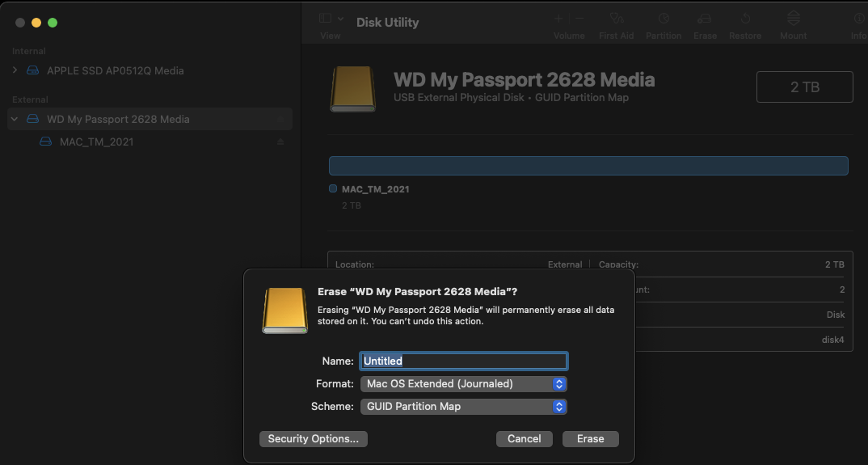The image size is (868, 465).
Task: Click the Security Options button
Action: tap(314, 438)
